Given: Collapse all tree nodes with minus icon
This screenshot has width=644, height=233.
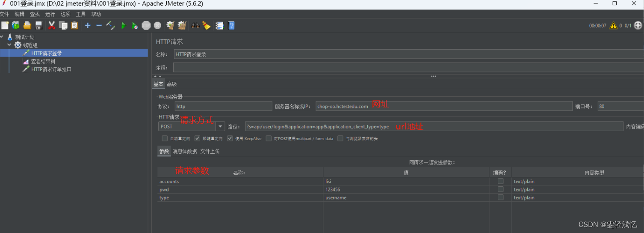Looking at the screenshot, I should coord(99,25).
